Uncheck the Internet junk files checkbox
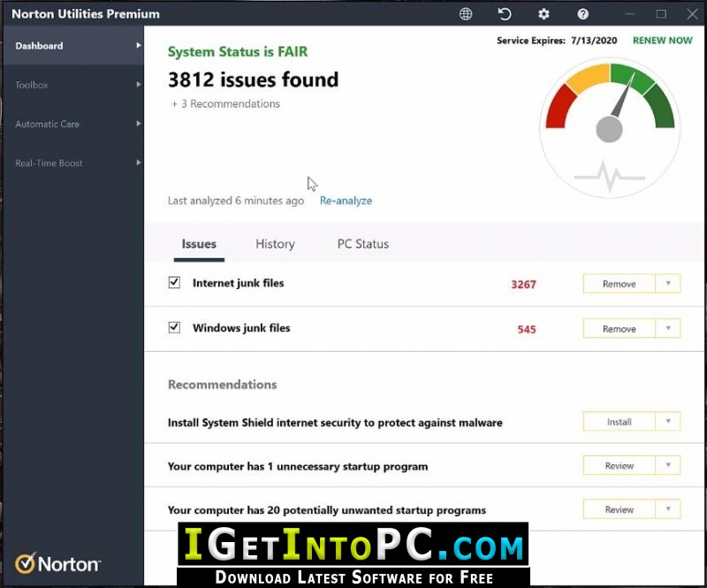This screenshot has height=588, width=707. pyautogui.click(x=174, y=283)
